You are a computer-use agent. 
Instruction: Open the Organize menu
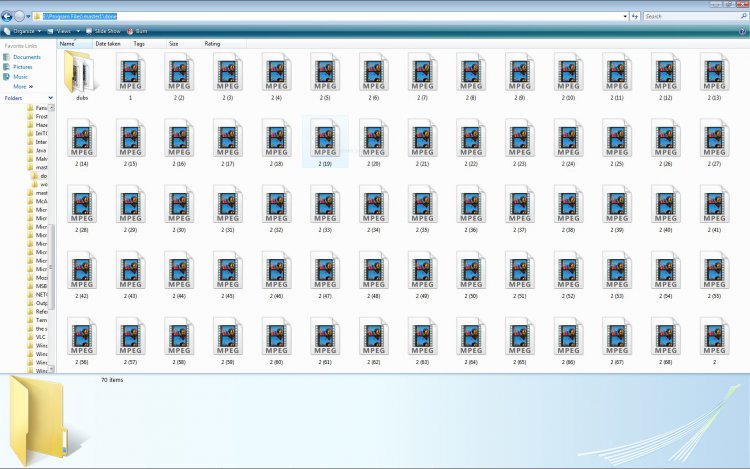(22, 31)
